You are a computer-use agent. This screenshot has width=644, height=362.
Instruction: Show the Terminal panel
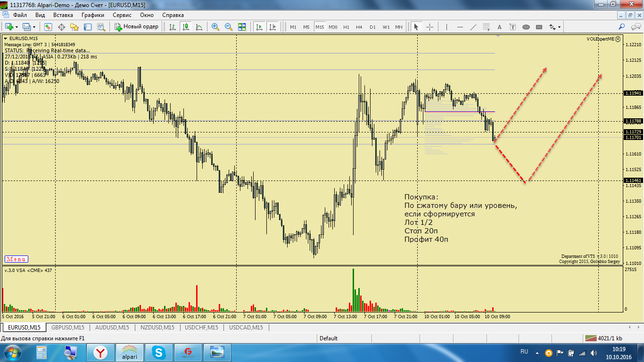[x=88, y=27]
